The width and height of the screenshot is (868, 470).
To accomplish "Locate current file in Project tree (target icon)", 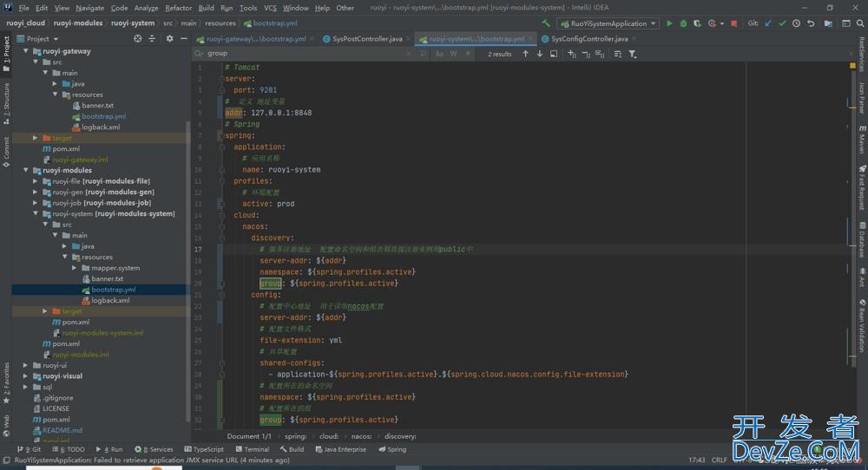I will [137, 39].
